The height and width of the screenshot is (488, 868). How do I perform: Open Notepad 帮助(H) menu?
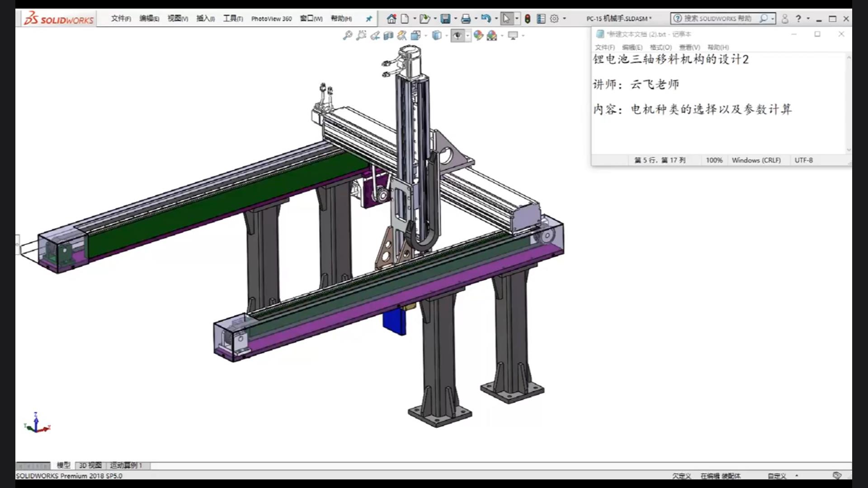718,47
